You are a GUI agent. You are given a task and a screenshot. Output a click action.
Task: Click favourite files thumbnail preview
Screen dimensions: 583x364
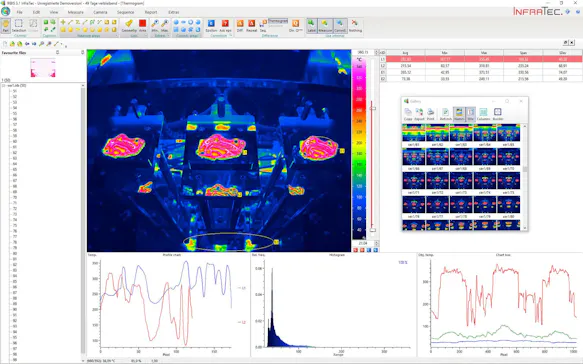(43, 67)
